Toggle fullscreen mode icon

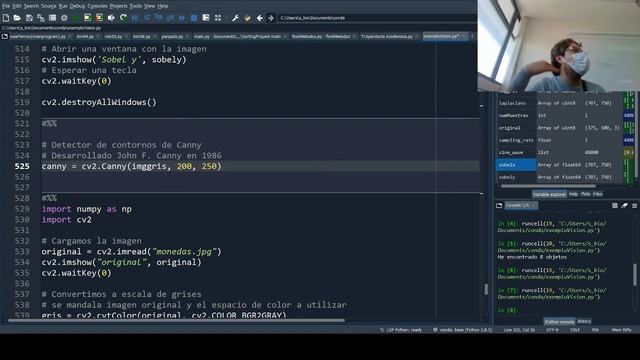(x=218, y=18)
